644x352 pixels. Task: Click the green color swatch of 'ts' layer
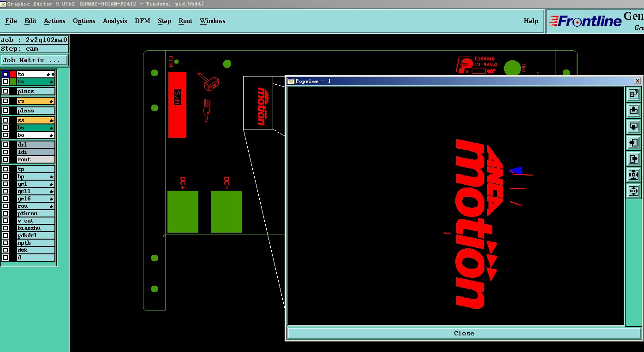(13, 82)
